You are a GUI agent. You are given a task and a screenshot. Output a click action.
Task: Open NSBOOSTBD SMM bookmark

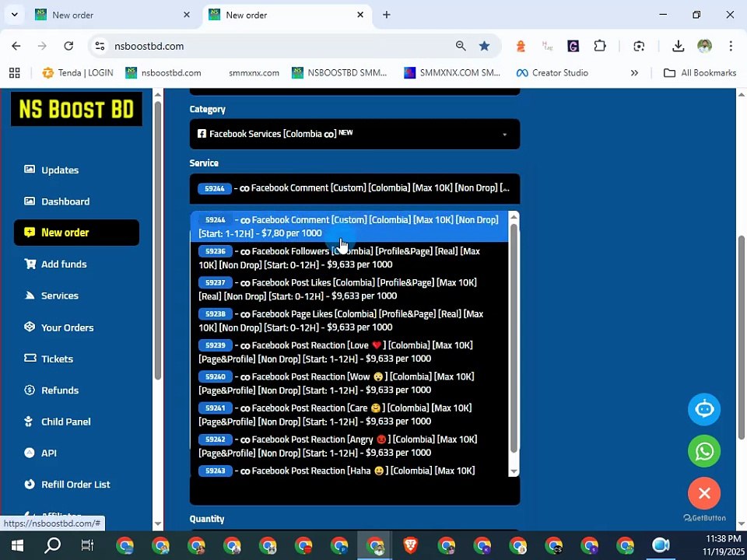pos(339,73)
